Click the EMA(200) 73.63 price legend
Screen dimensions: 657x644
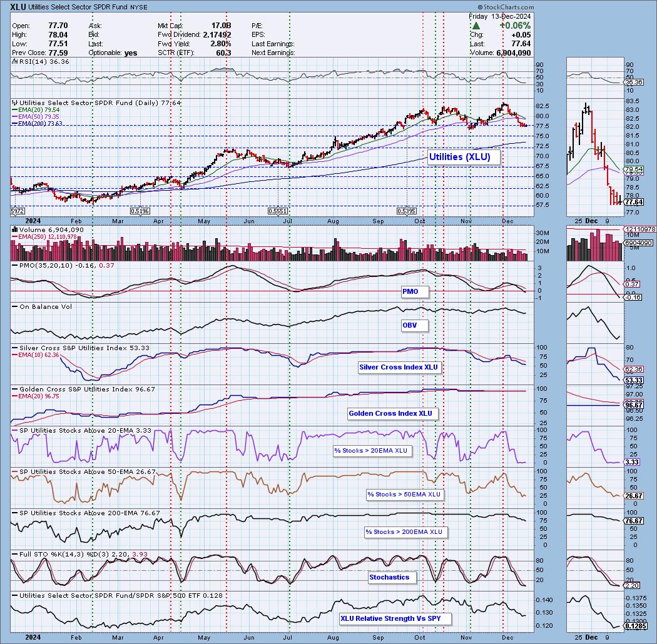click(38, 123)
